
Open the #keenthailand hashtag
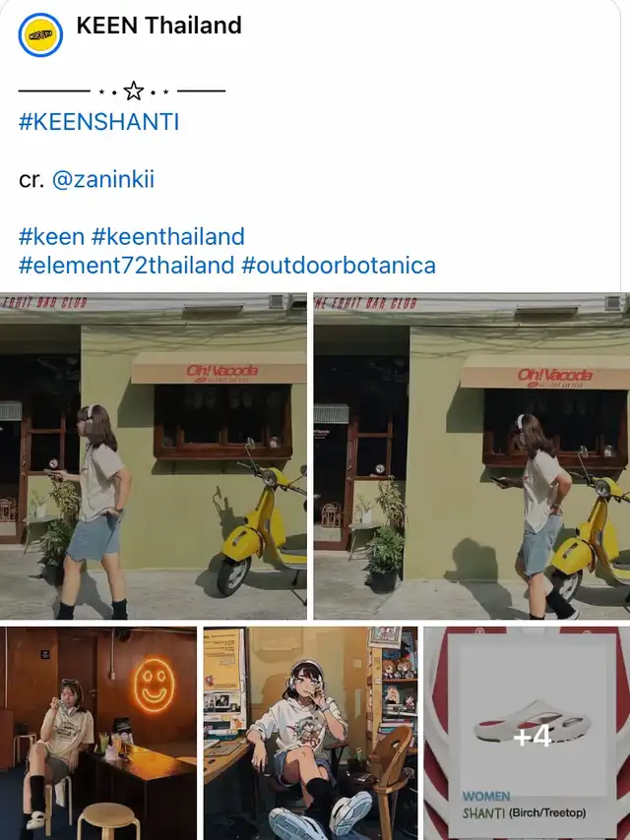168,236
